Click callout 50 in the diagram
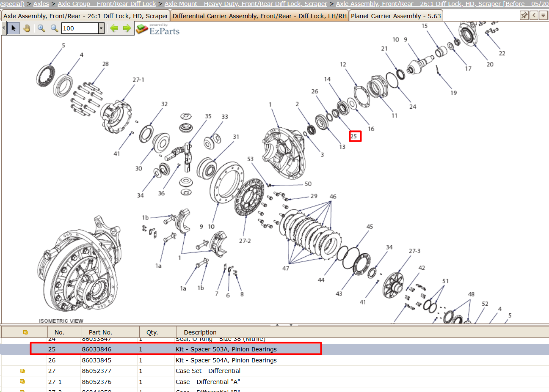Viewport: 549px width, 392px height. (x=308, y=184)
